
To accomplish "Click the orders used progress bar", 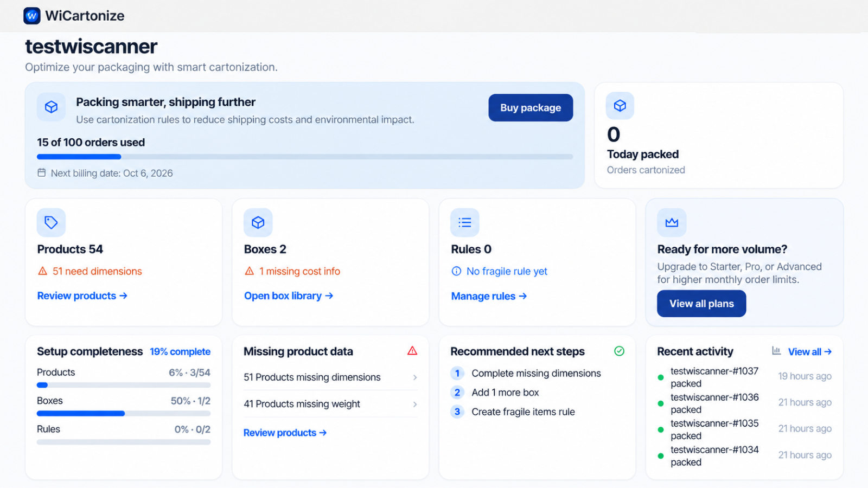I will point(305,157).
